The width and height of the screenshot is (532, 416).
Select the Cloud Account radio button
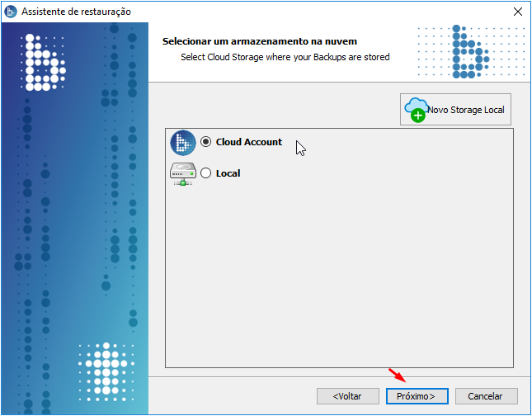click(x=205, y=142)
